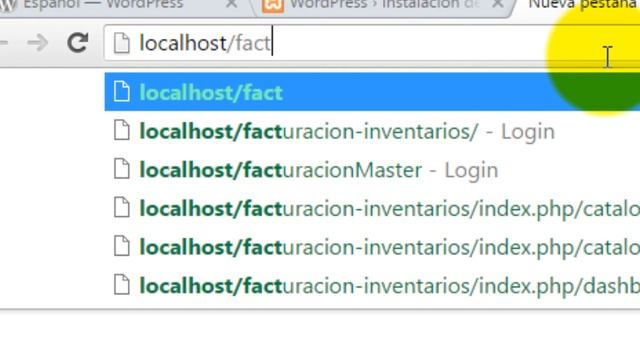
Task: Click the page icon beside localhost/facturacionMaster
Action: coord(122,169)
